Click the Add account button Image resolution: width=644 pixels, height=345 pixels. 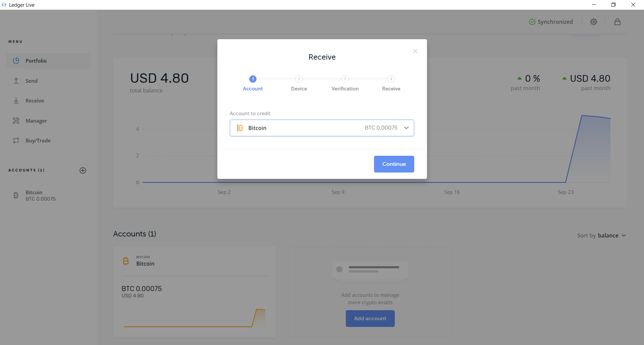[x=370, y=319]
